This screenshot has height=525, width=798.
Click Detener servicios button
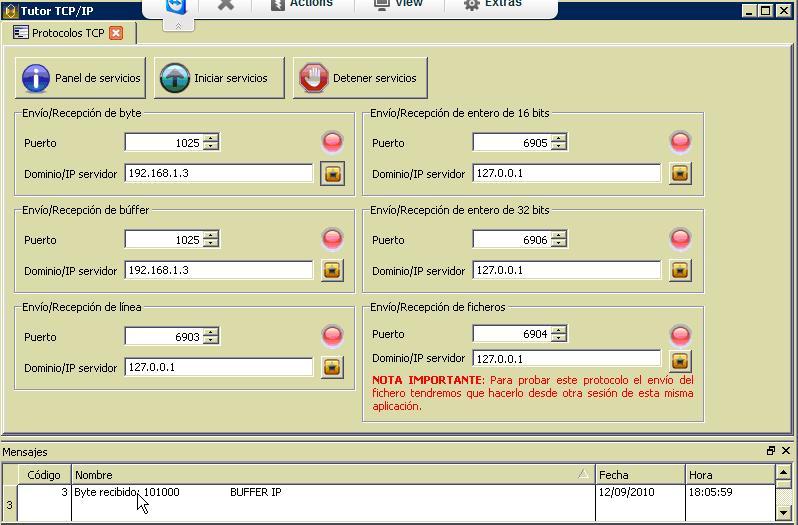pos(360,78)
